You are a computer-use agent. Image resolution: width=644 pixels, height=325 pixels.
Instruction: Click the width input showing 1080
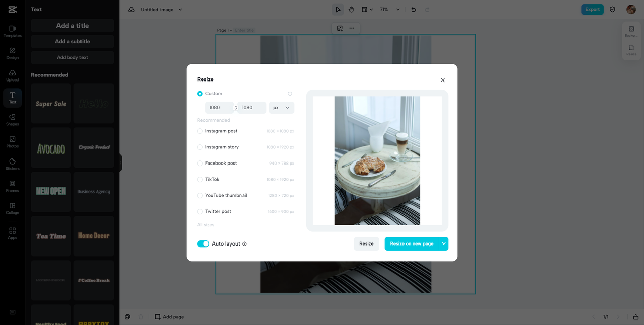[x=219, y=108]
